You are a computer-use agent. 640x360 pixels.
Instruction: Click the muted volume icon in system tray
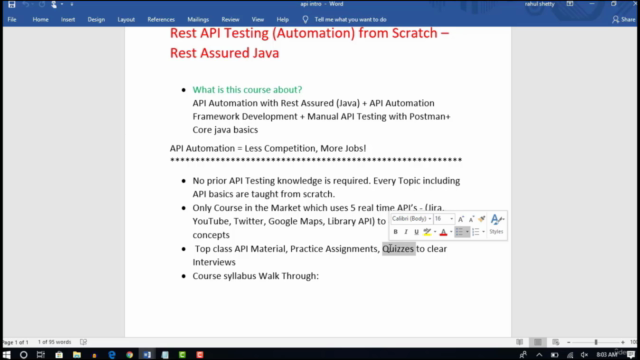coord(584,355)
